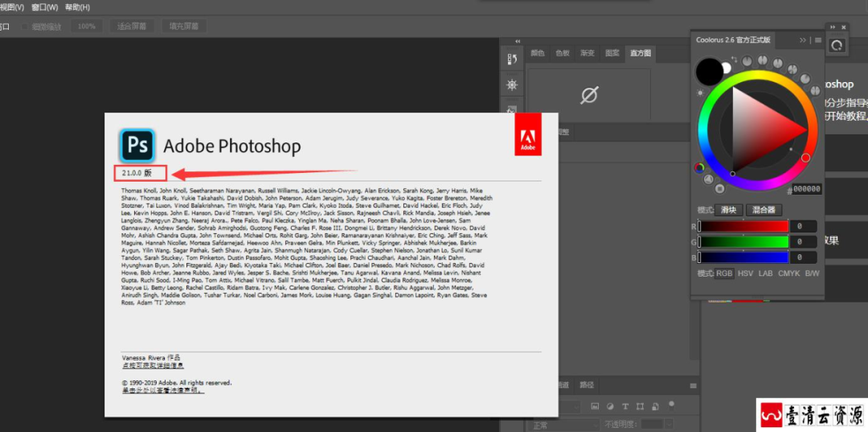The height and width of the screenshot is (432, 868).
Task: Filter layers by adjustment layer type
Action: point(610,406)
